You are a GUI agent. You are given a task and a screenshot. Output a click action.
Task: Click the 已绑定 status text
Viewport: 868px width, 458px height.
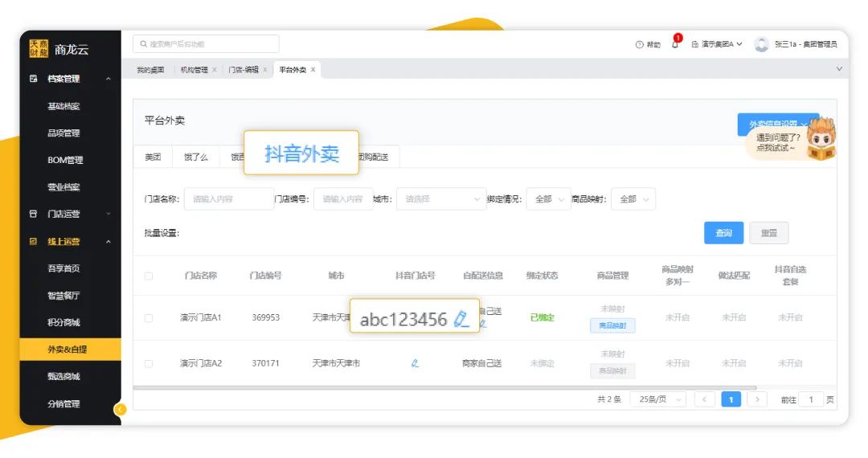(x=542, y=317)
